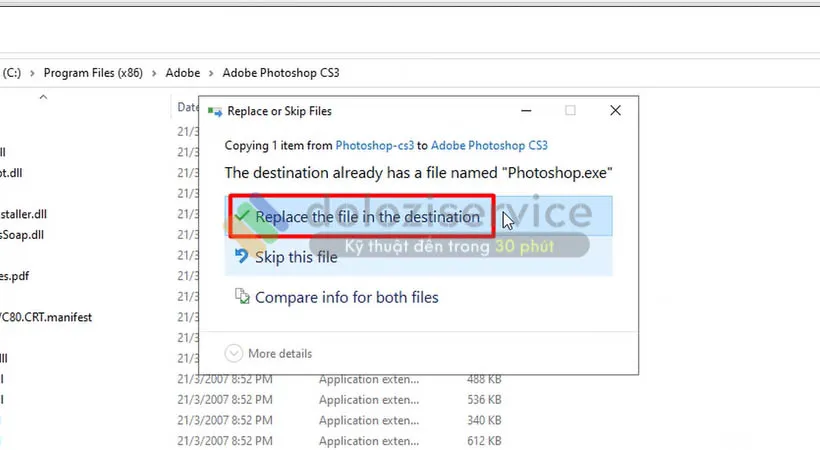The width and height of the screenshot is (820, 450).
Task: Close the Replace or Skip Files dialog
Action: coord(616,111)
